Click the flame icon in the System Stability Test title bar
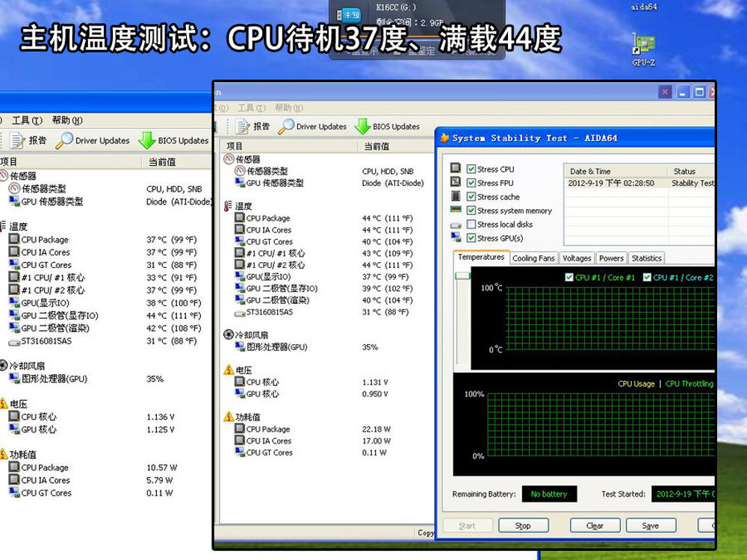Image resolution: width=747 pixels, height=560 pixels. click(444, 138)
